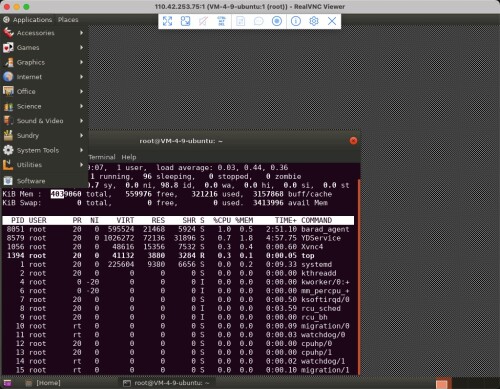Open the Places menu
The width and height of the screenshot is (500, 389).
68,20
